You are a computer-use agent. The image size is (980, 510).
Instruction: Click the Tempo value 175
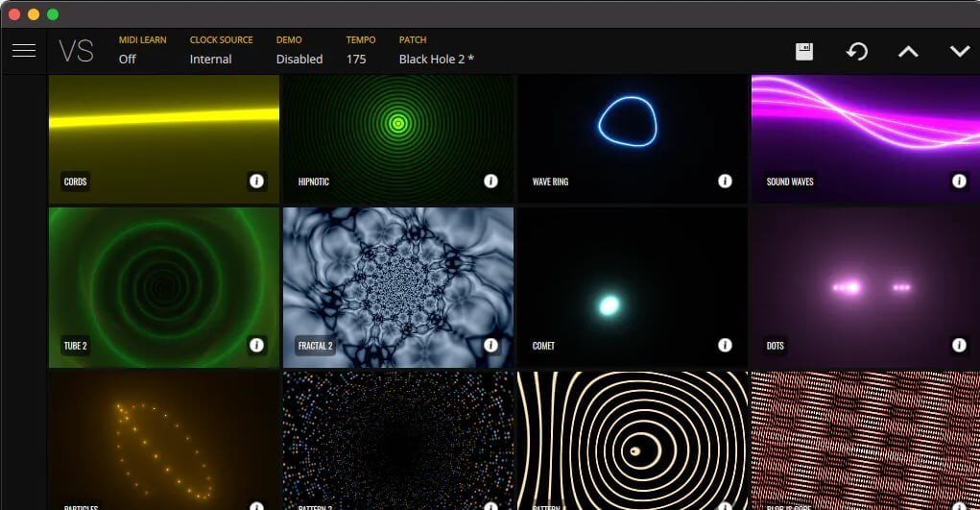click(356, 59)
